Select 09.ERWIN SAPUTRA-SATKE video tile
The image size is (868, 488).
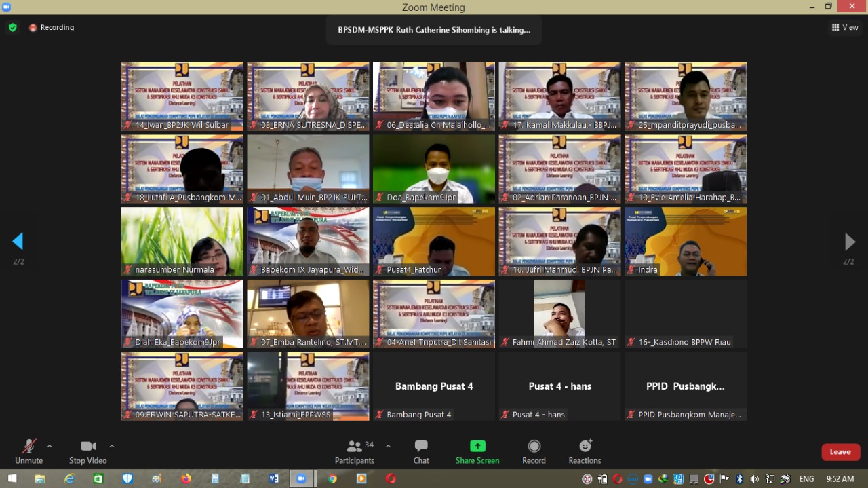click(x=182, y=386)
